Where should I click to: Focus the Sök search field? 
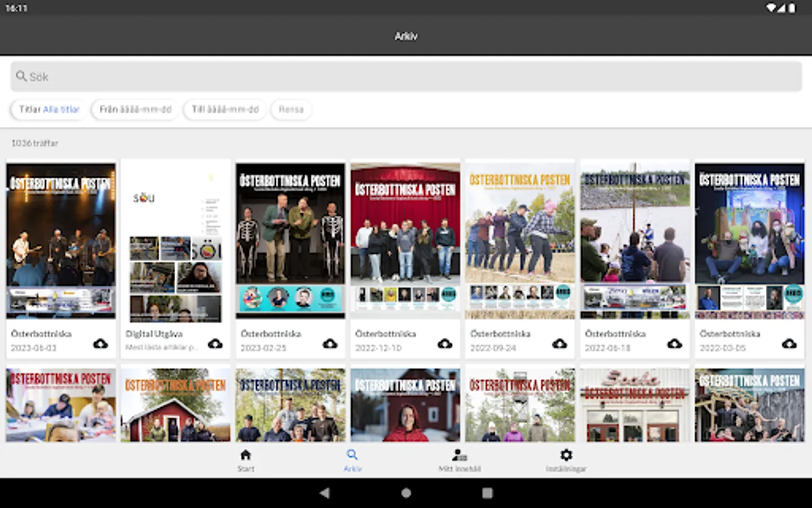[406, 77]
